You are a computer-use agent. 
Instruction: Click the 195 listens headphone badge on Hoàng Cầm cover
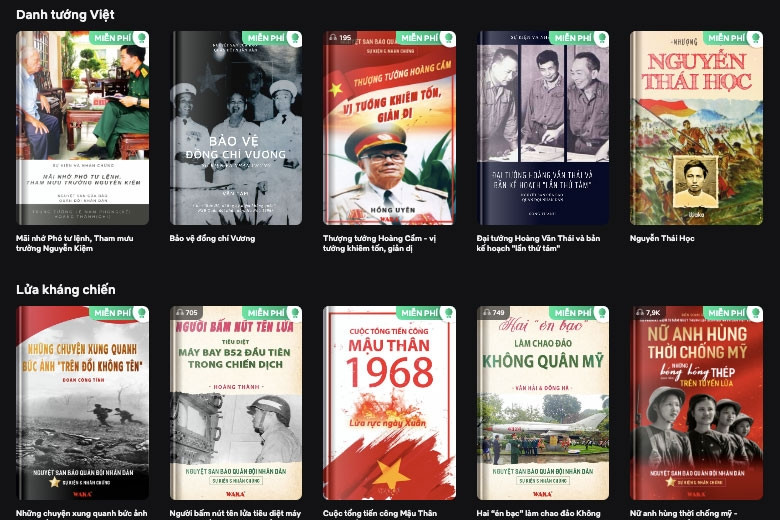coord(340,38)
